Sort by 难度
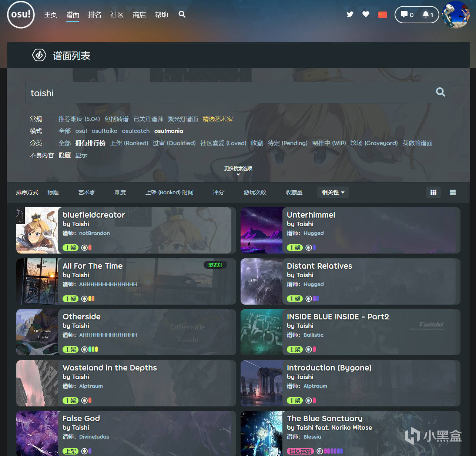 pos(120,192)
